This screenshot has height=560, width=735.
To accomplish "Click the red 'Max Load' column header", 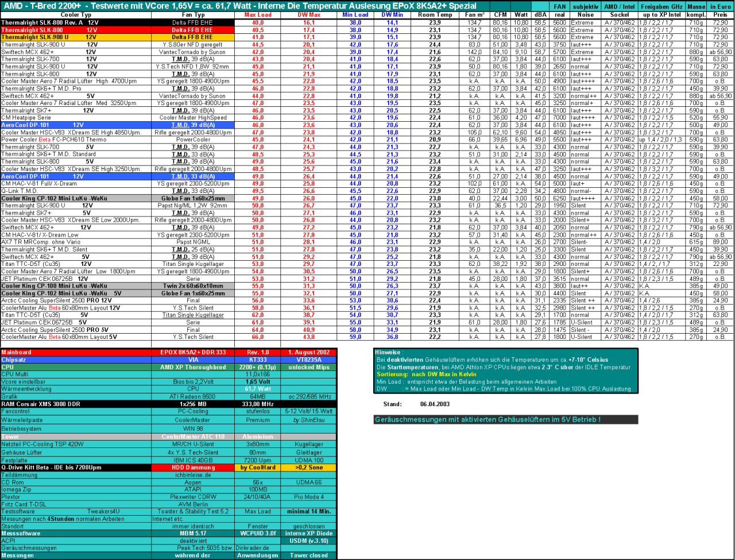I will [x=257, y=14].
